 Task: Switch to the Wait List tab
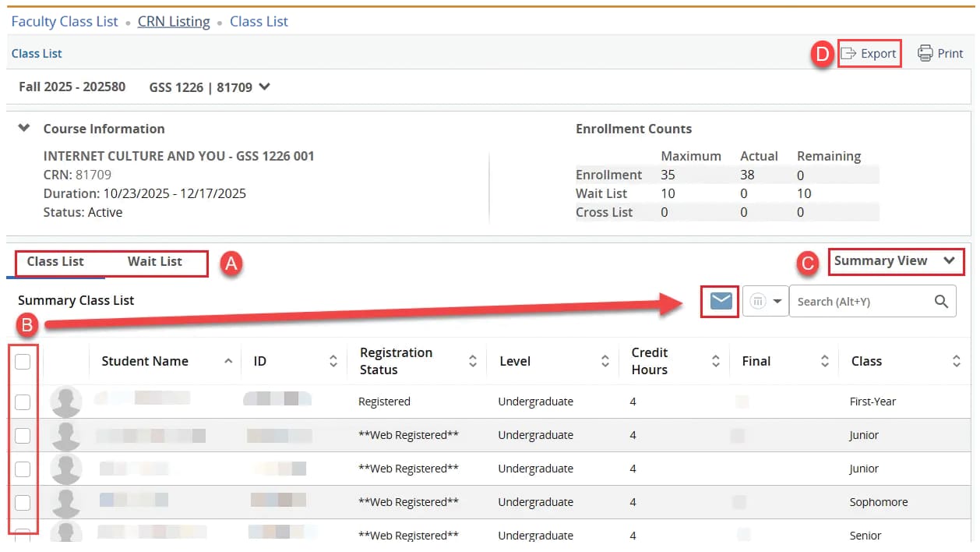[x=155, y=262]
